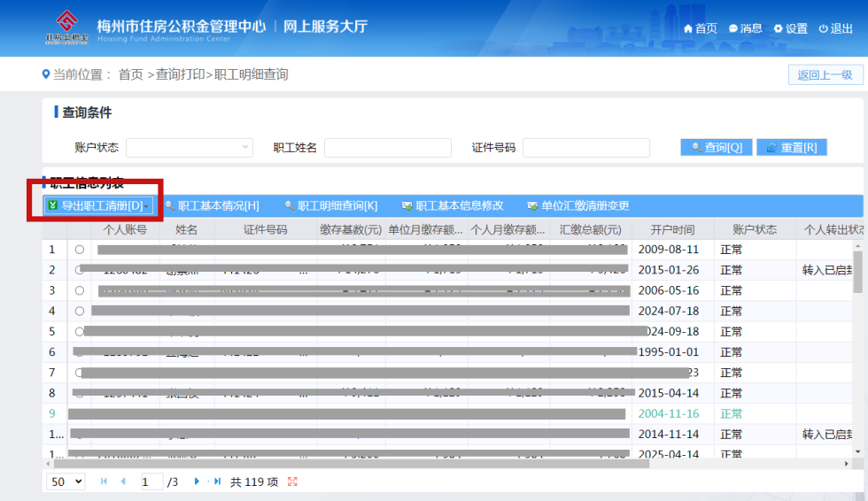Sort by 汇缴总额(元) column header
868x501 pixels.
(x=591, y=229)
